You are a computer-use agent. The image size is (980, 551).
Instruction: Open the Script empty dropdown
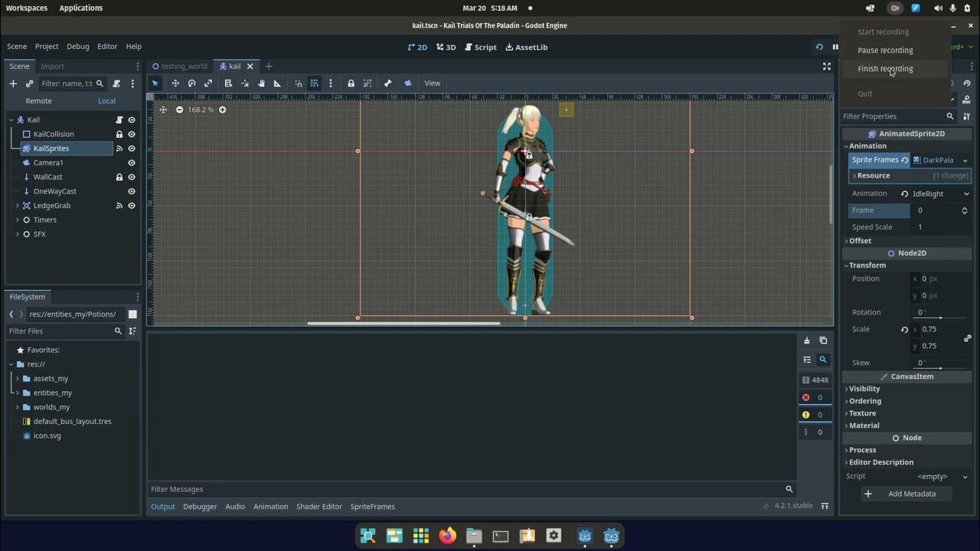click(941, 476)
